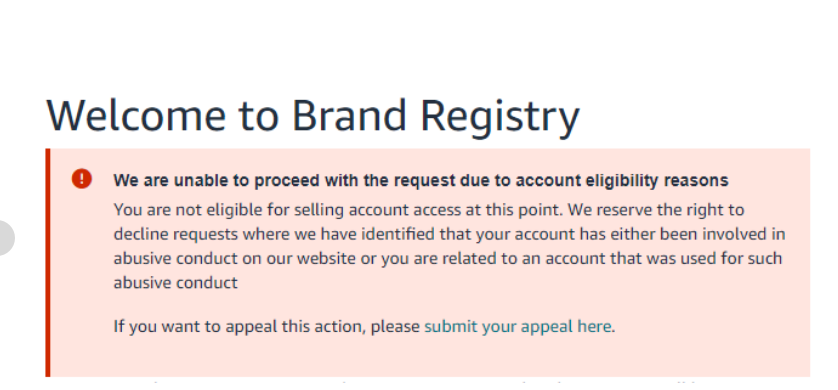The image size is (838, 390).
Task: Click the word Brand in the heading
Action: (x=351, y=116)
